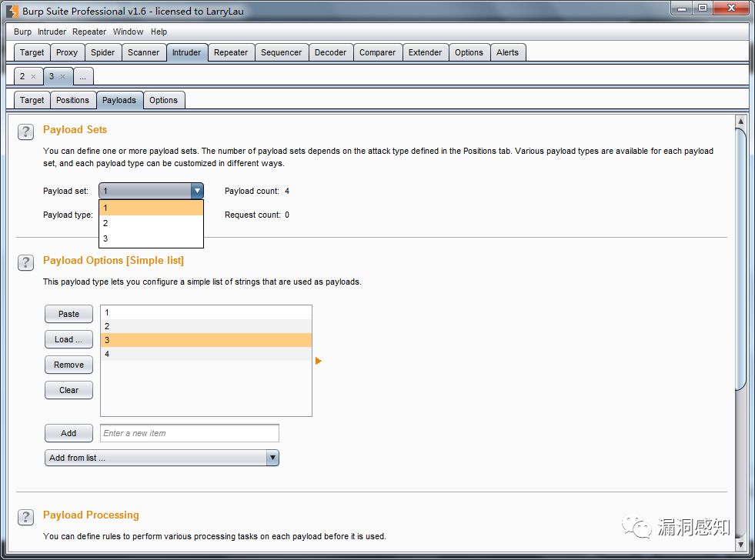Minimize the Burp Suite window

pos(682,8)
